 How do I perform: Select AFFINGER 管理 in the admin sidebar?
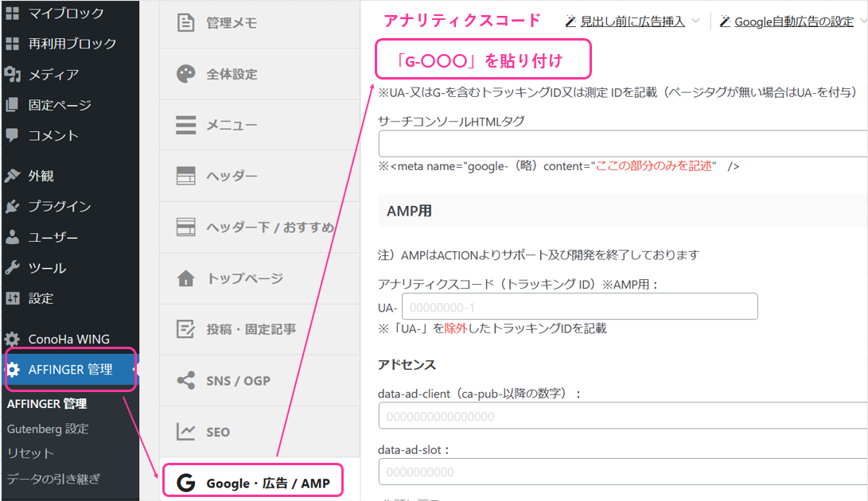70,370
